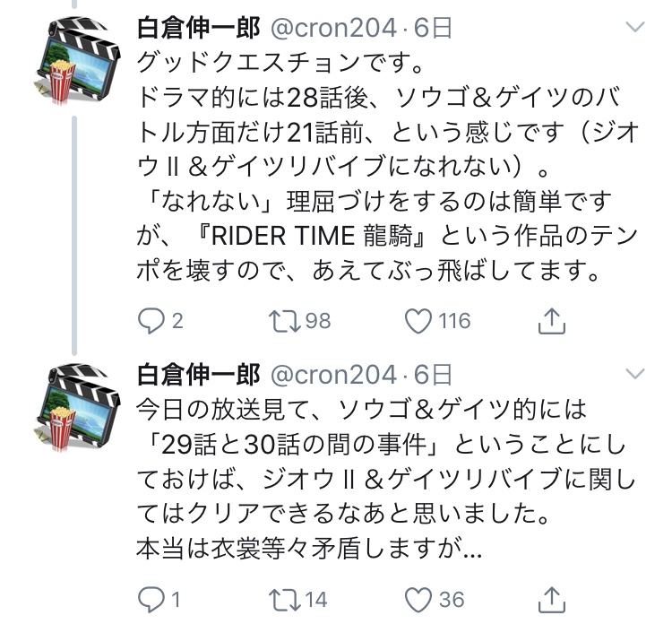
Task: Click the @cron204 handle on the first tweet
Action: click(x=332, y=29)
